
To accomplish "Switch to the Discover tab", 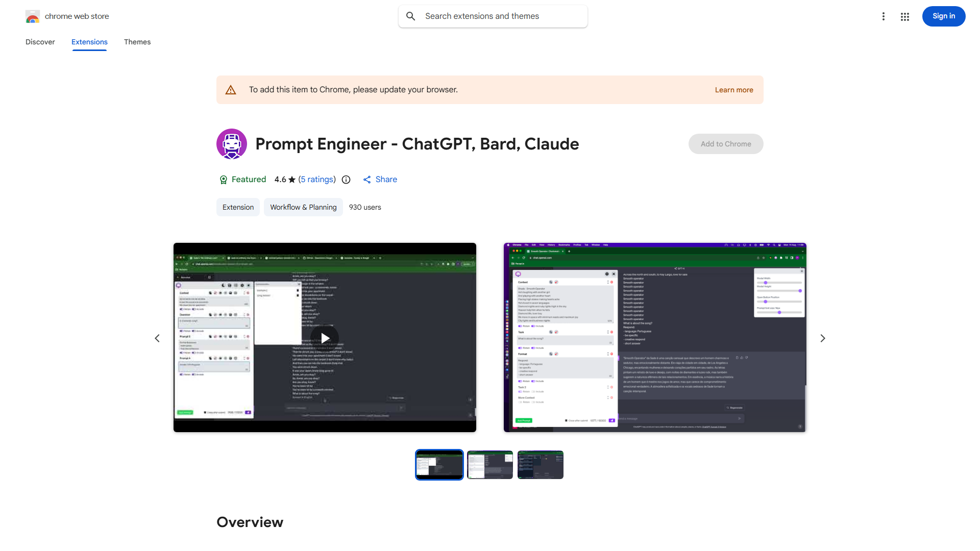I will (40, 42).
